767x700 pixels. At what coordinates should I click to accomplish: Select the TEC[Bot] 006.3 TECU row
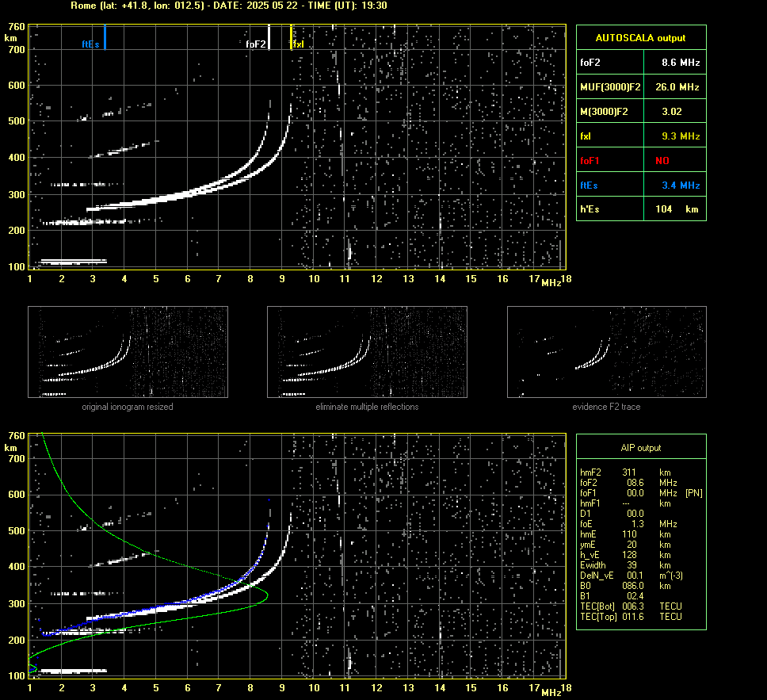pos(631,606)
